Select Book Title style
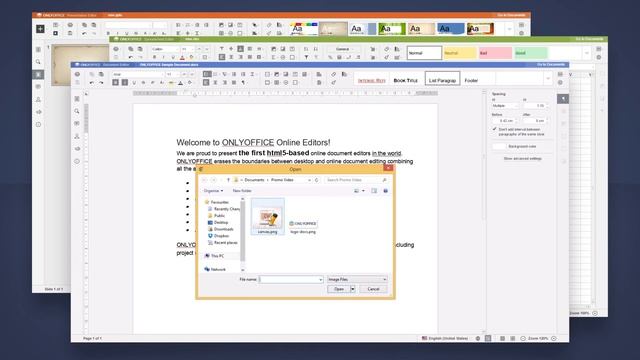 (x=405, y=80)
